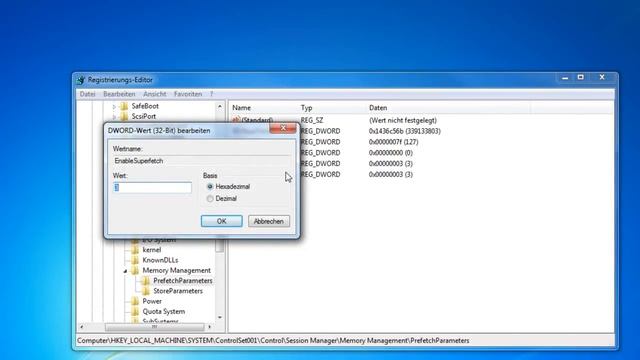Click the tree horizontal scrollbar thumb

(154, 327)
